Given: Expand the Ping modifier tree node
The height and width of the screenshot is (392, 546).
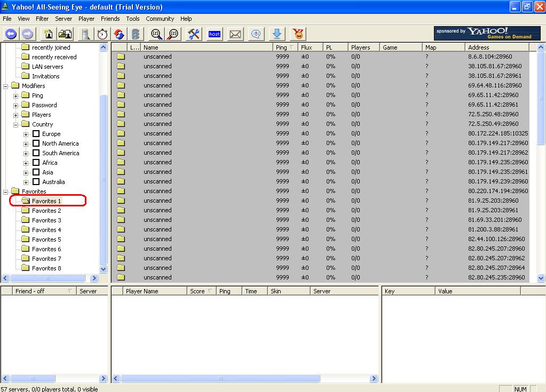Looking at the screenshot, I should (16, 96).
